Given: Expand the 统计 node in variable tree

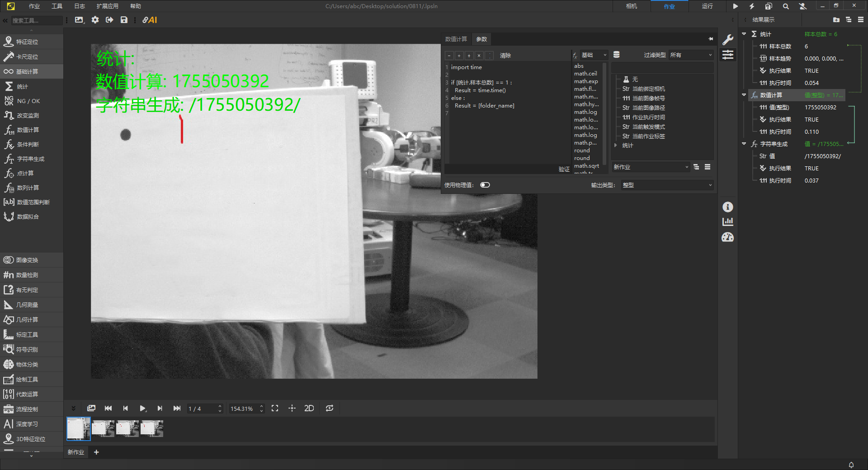Looking at the screenshot, I should click(x=616, y=146).
